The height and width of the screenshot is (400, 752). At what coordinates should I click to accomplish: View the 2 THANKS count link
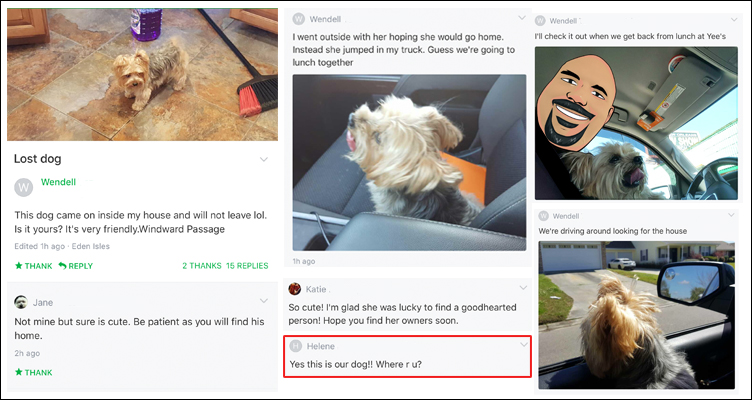click(201, 265)
